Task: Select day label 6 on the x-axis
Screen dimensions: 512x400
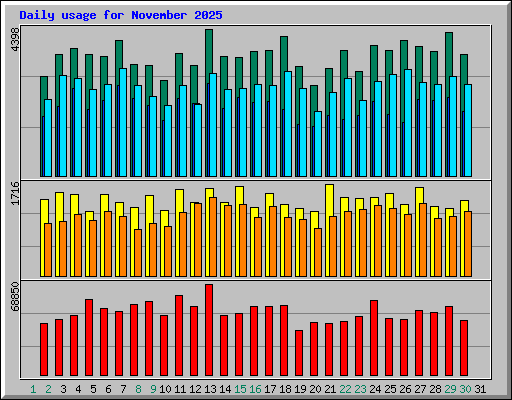Action: (108, 389)
